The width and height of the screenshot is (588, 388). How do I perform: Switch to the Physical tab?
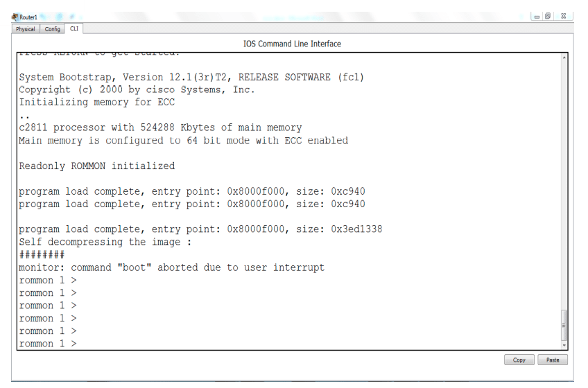(26, 29)
